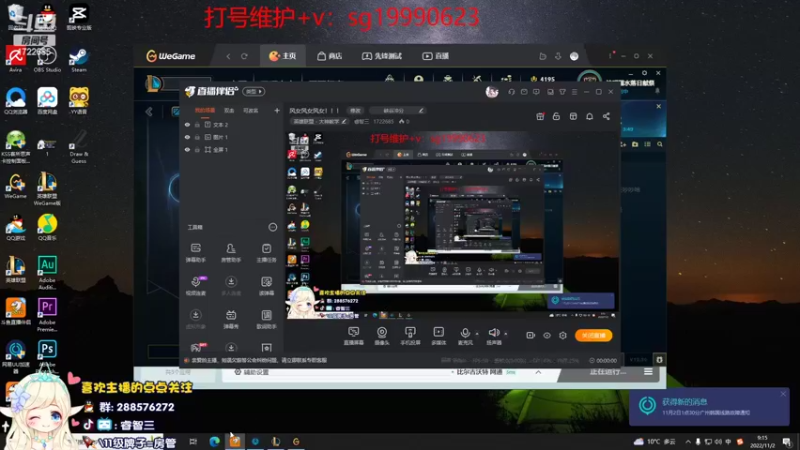Open 歌词助手 tool in the toolbox
Screen dimensions: 800x450
pos(266,319)
